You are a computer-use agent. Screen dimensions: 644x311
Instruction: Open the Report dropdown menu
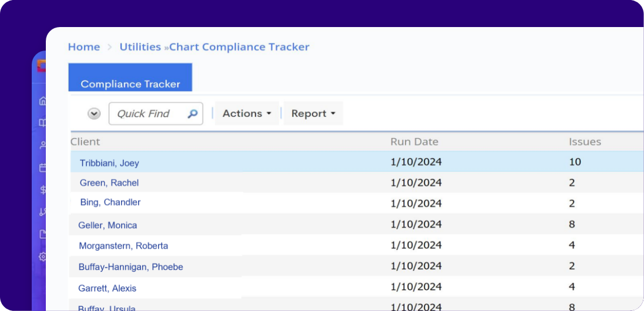tap(313, 113)
